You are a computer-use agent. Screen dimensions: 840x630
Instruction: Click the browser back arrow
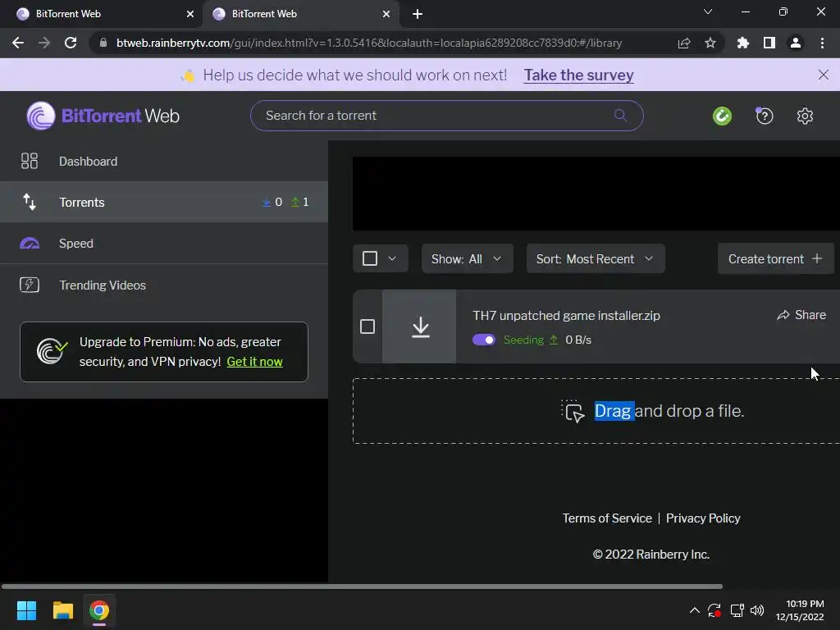coord(18,43)
